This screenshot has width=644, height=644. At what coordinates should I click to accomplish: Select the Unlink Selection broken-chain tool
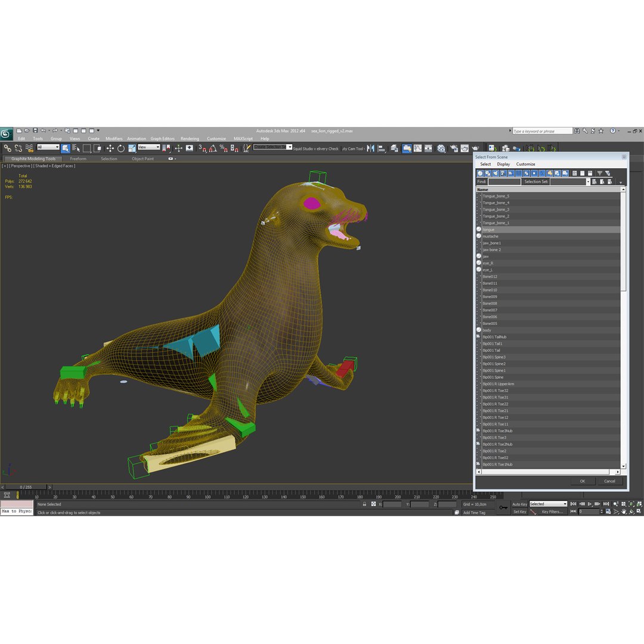coord(18,148)
